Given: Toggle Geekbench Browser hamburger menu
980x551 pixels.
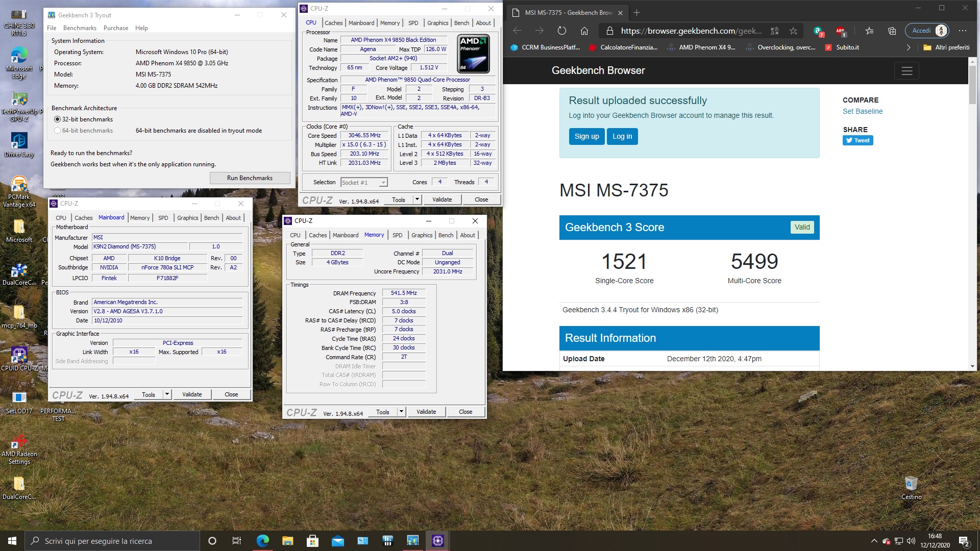Looking at the screenshot, I should [906, 71].
